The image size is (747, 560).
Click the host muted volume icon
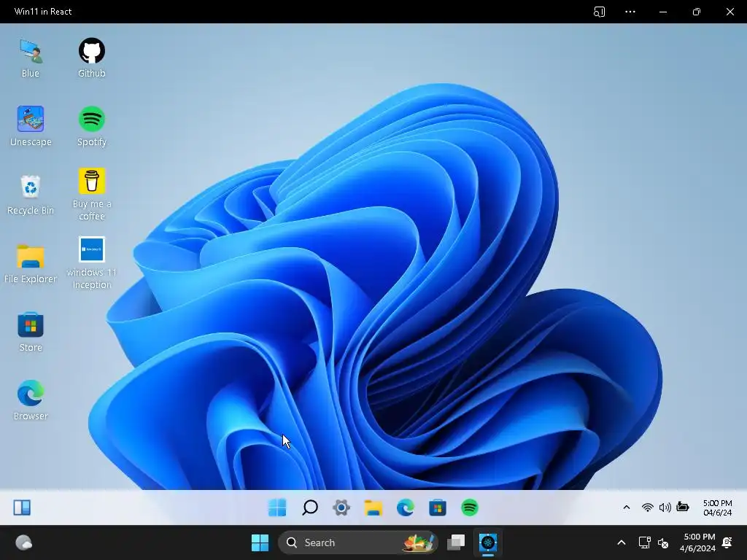click(x=663, y=542)
